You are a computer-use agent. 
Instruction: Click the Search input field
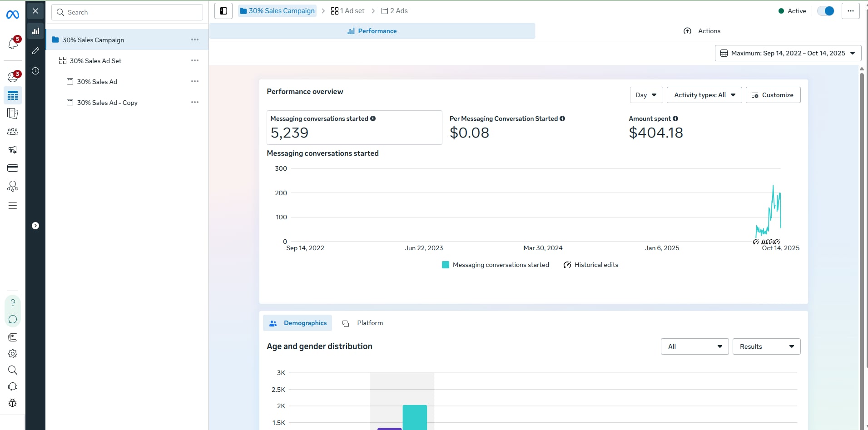coord(127,12)
